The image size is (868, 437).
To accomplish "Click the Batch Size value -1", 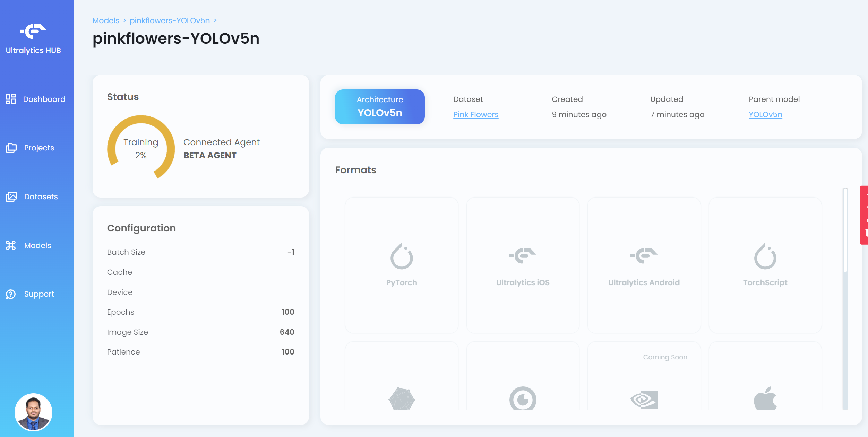I will (291, 252).
